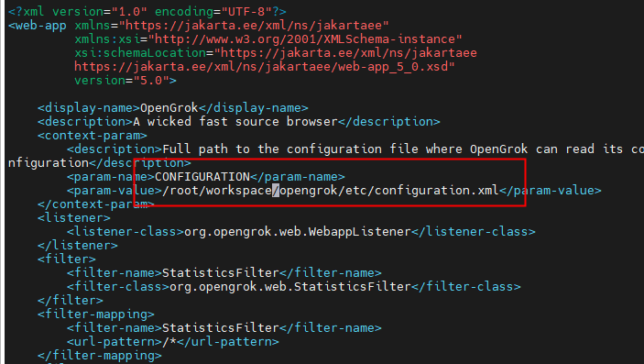Click the xmlns jakartaee namespace URL
Image resolution: width=644 pixels, height=364 pixels.
click(x=254, y=26)
